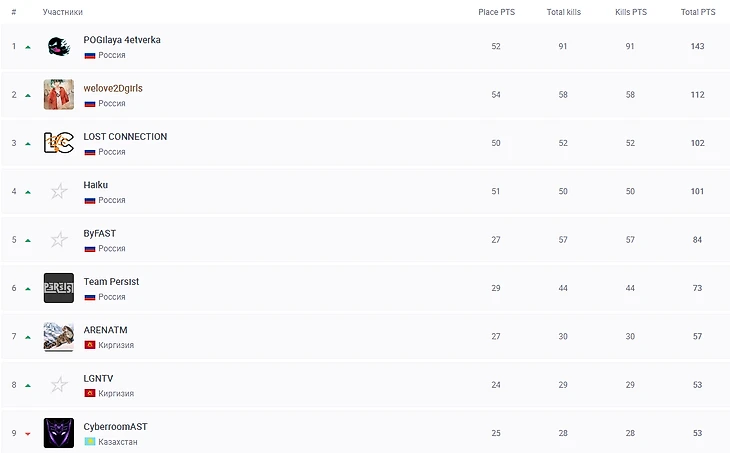Click the star placeholder icon for Haiku
Image resolution: width=730 pixels, height=453 pixels.
click(58, 191)
